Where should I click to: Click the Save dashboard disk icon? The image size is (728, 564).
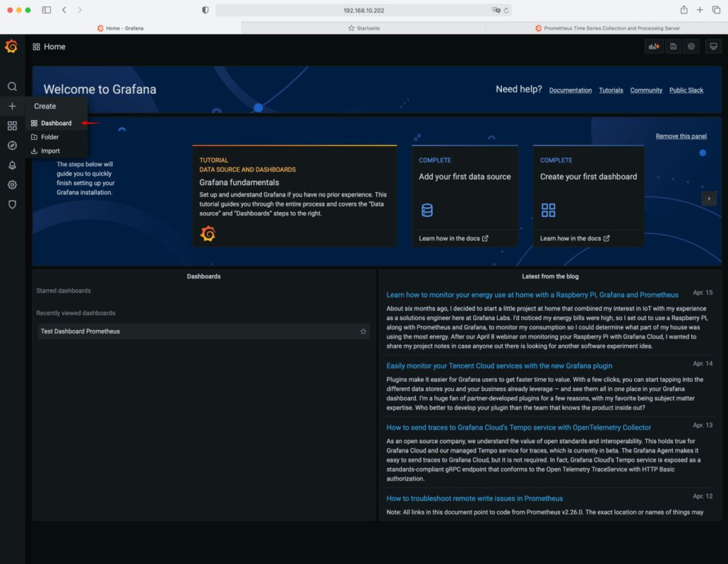point(673,46)
